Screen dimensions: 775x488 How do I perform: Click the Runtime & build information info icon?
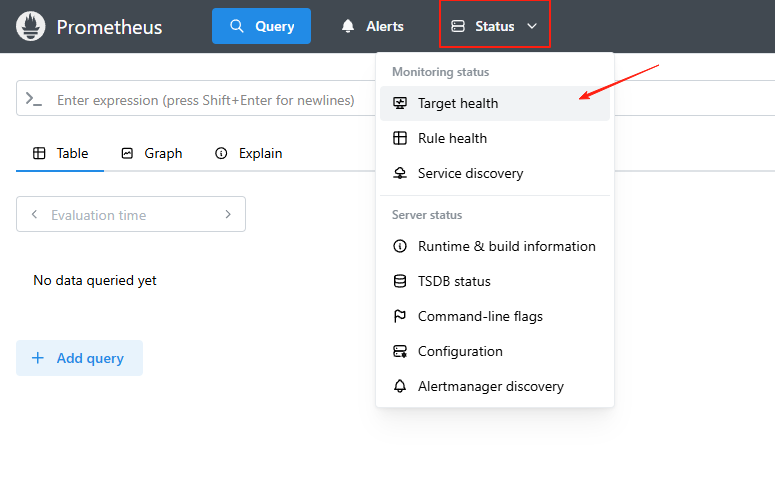coord(400,246)
